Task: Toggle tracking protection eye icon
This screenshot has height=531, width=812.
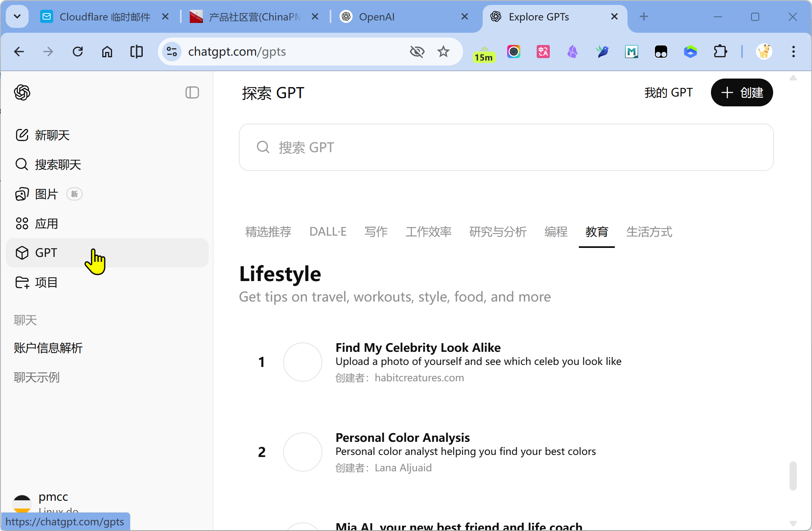Action: pyautogui.click(x=417, y=52)
